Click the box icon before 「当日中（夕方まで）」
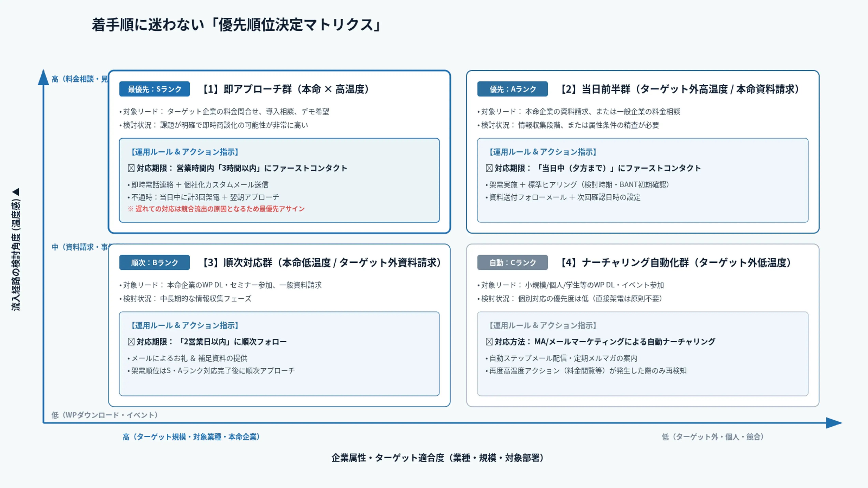 click(489, 168)
